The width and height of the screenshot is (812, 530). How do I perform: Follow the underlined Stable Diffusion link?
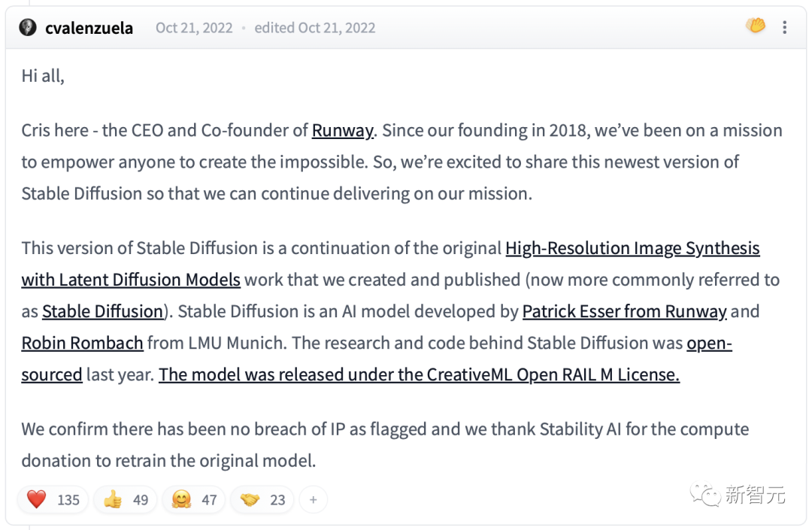coord(102,311)
